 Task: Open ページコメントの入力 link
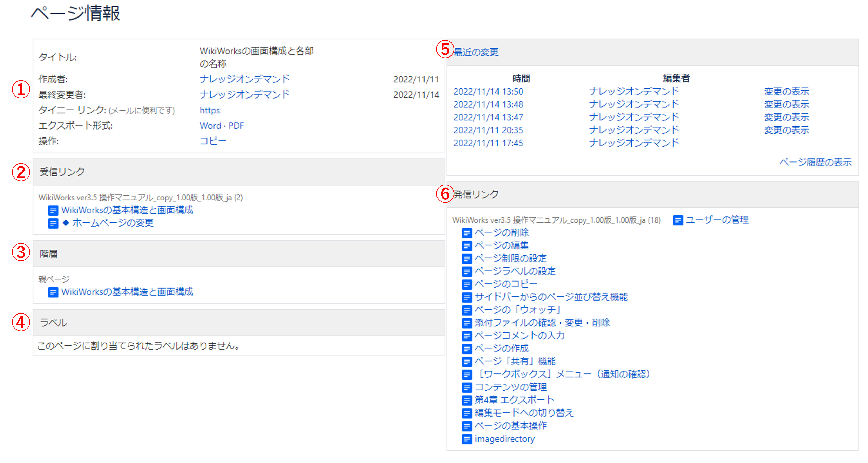[519, 336]
